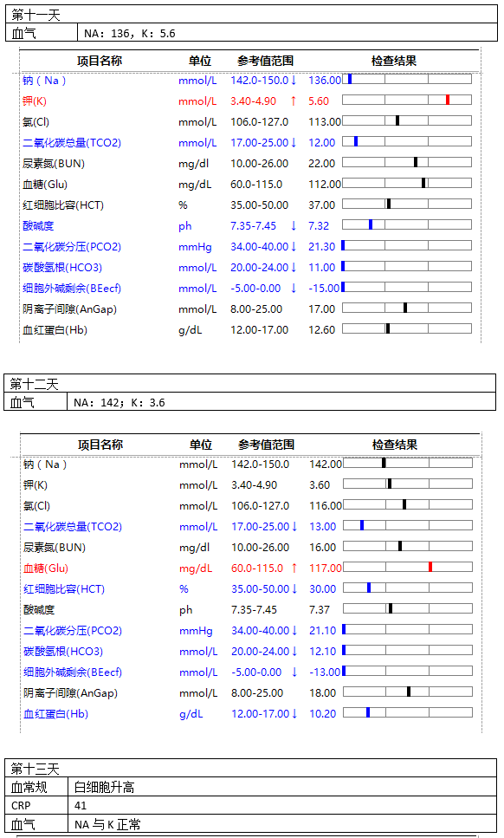Select the pH result 7.32
This screenshot has width=504, height=838.
[319, 226]
